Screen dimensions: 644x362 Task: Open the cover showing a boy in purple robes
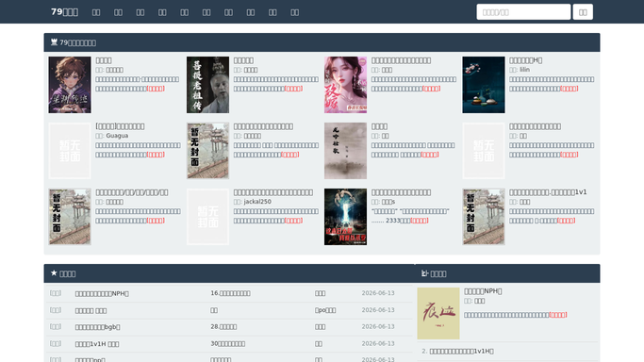[x=70, y=85]
